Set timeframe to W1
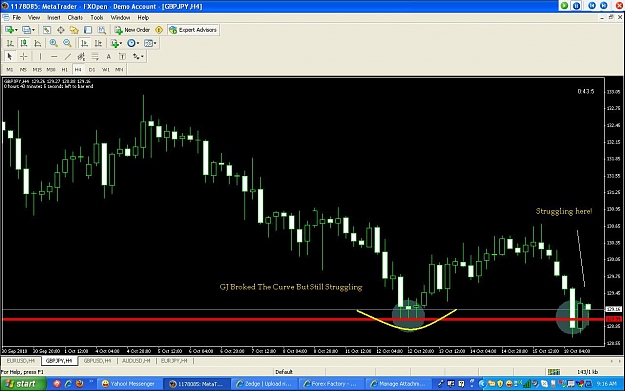This screenshot has height=391, width=625. 106,70
